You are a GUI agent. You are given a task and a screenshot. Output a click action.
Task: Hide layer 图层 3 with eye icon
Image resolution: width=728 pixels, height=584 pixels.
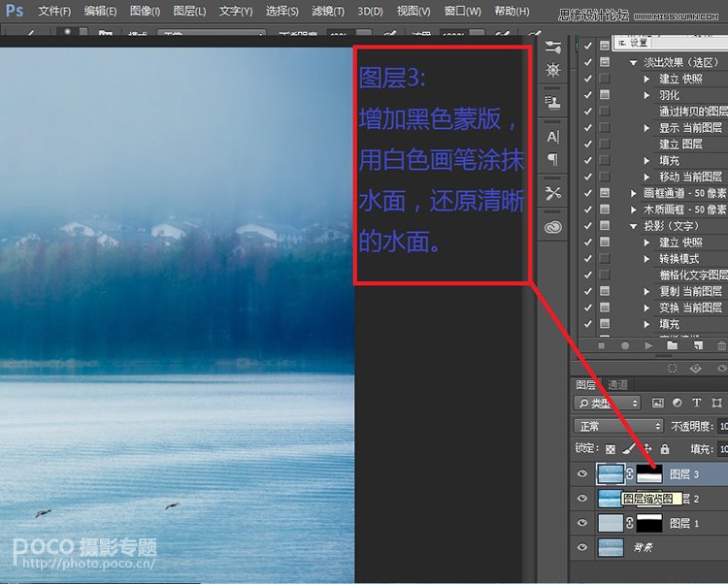[581, 473]
